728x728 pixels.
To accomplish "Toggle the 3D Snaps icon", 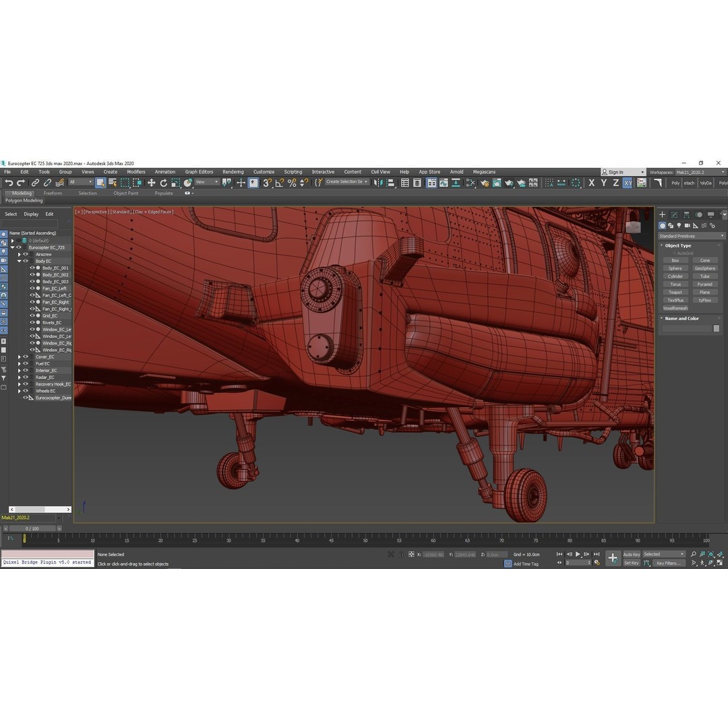I will tap(268, 183).
